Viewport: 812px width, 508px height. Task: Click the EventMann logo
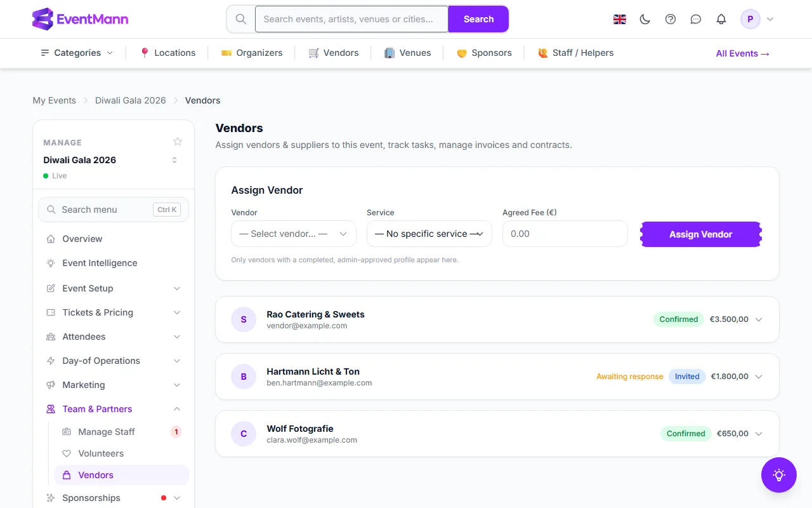pyautogui.click(x=80, y=19)
